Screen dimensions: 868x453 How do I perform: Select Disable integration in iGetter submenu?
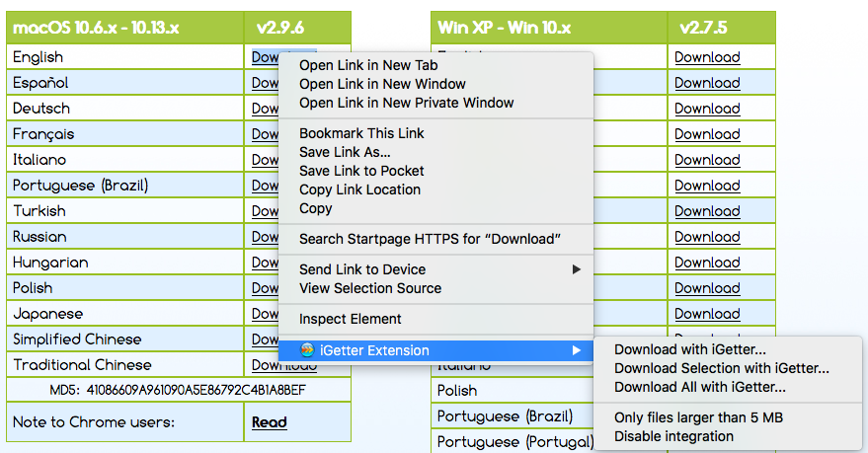[x=673, y=436]
